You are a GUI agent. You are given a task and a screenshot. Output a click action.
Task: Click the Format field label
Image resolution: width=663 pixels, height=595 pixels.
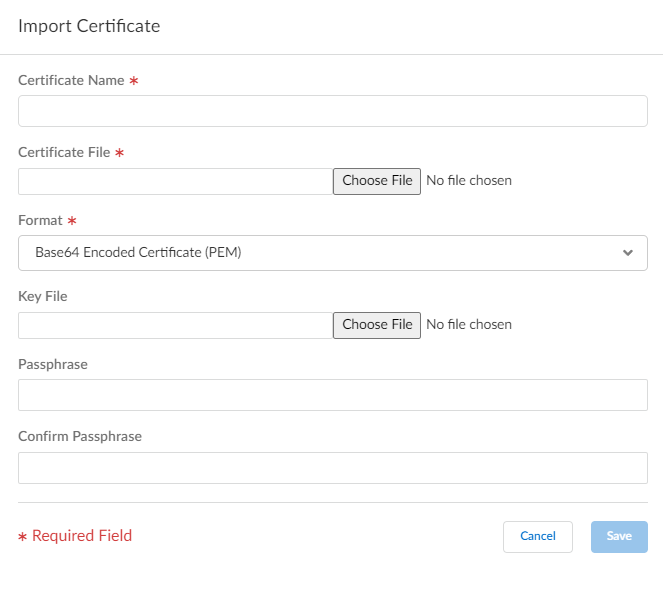tap(40, 220)
